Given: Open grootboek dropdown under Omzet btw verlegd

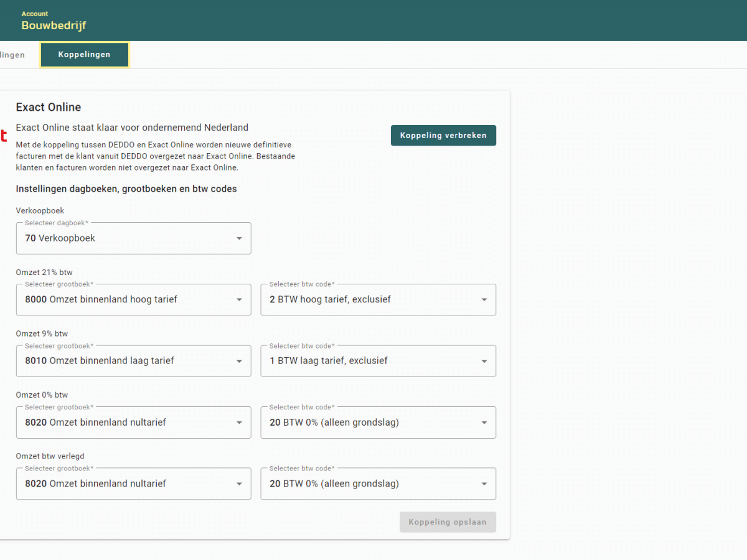Looking at the screenshot, I should pos(133,483).
